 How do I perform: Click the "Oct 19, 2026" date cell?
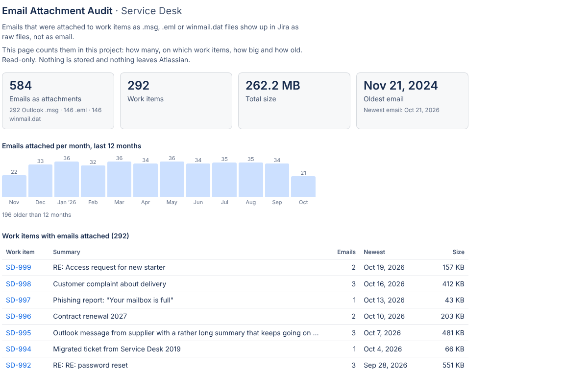(384, 267)
